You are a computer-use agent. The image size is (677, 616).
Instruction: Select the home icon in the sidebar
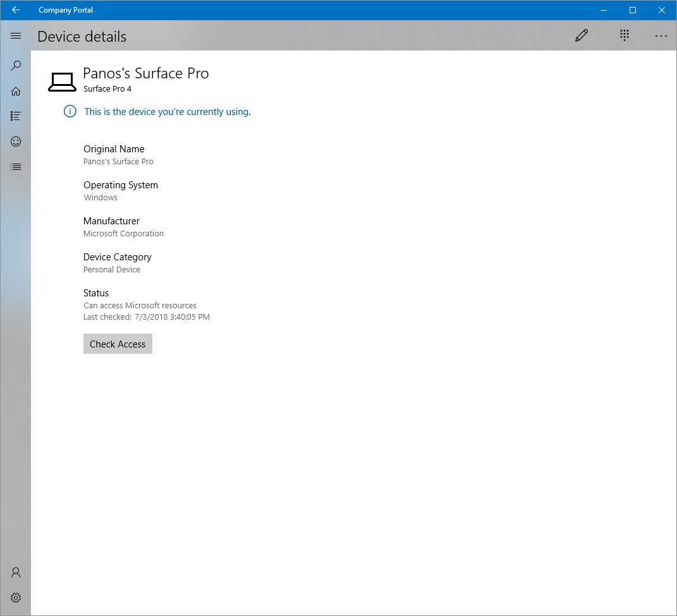16,90
